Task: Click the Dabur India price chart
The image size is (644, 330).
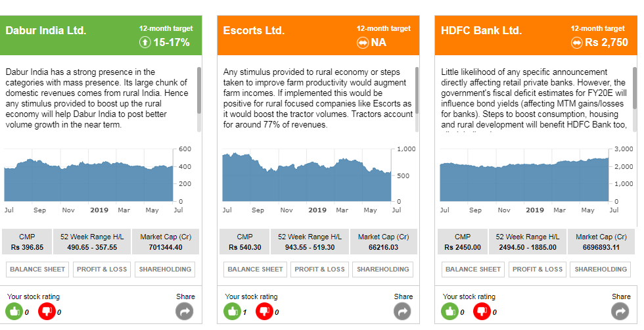Action: [89, 176]
